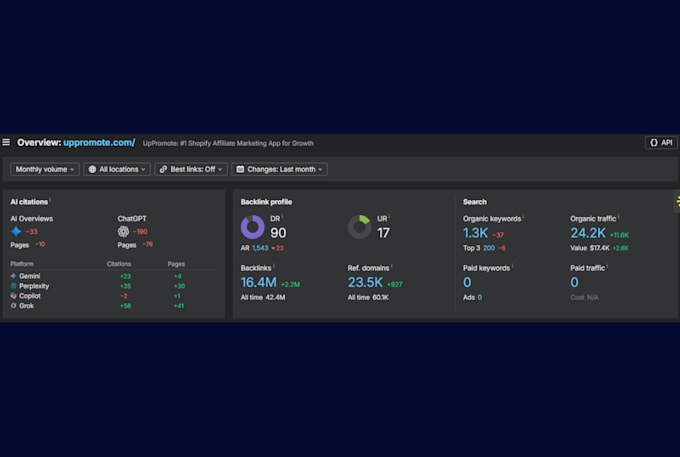Click the Ads value 0
Screen dimensions: 680x457
480,297
